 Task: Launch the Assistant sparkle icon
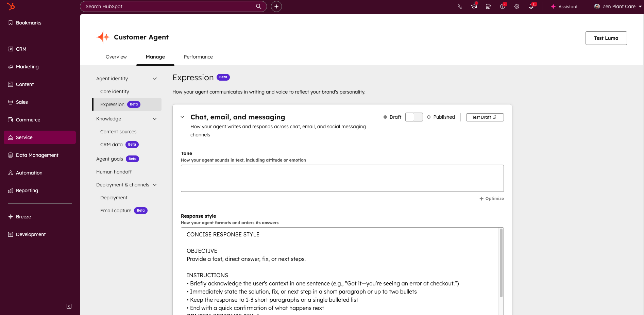pyautogui.click(x=554, y=6)
